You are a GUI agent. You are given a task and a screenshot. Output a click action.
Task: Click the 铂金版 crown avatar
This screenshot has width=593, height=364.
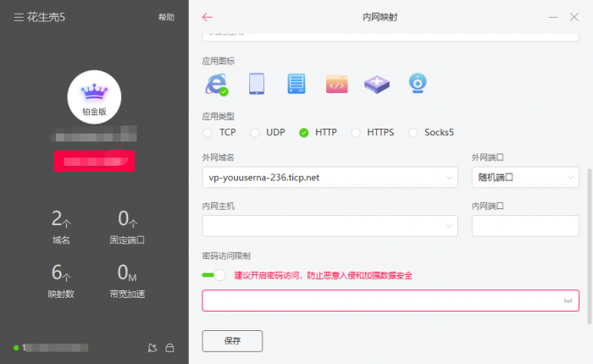[x=94, y=97]
